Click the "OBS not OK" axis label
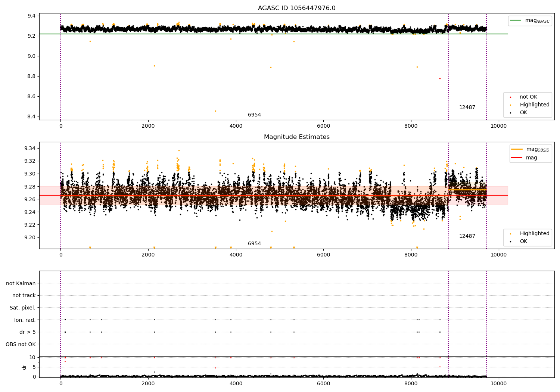This screenshot has height=392, width=560. click(21, 344)
